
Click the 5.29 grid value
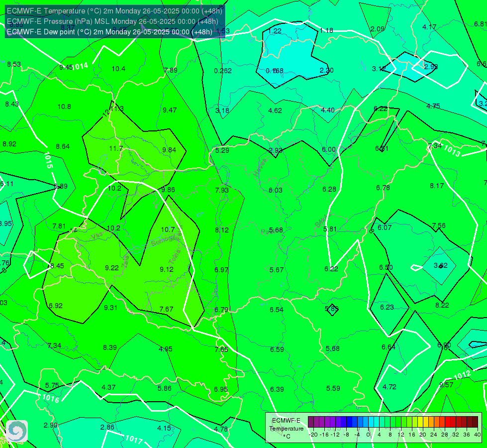pos(222,150)
